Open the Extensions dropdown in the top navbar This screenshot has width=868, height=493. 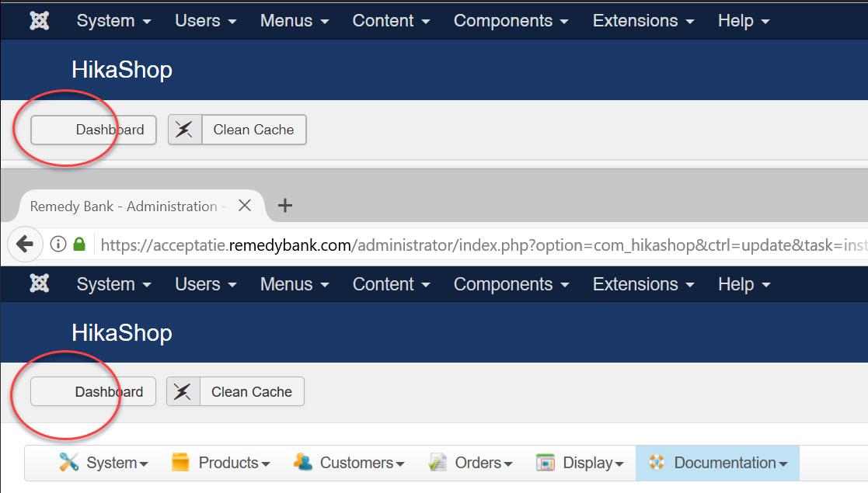click(x=643, y=20)
